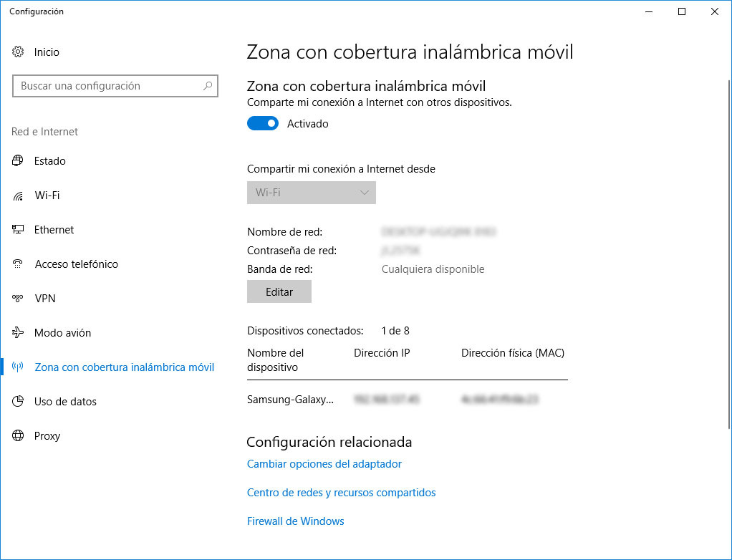Open the internet connection source dropdown
Image resolution: width=732 pixels, height=560 pixels.
[311, 192]
